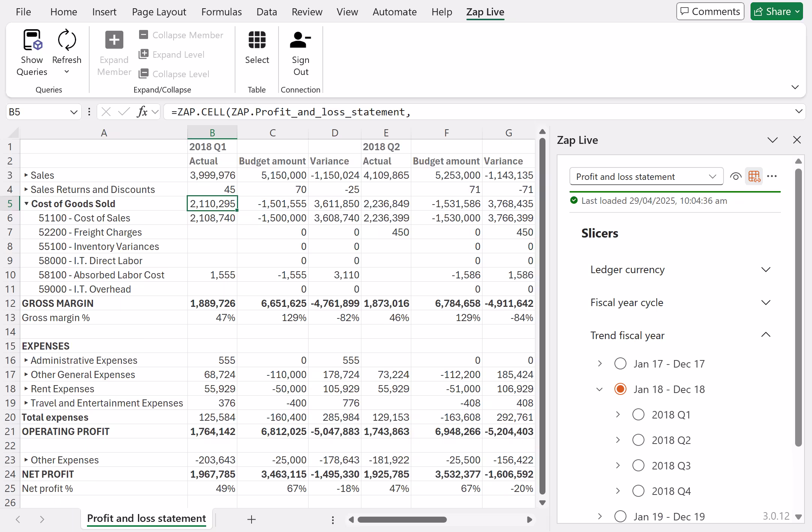Viewport: 812px width, 532px height.
Task: Open the three-dot more options menu in the Zap Live pane
Action: click(772, 176)
